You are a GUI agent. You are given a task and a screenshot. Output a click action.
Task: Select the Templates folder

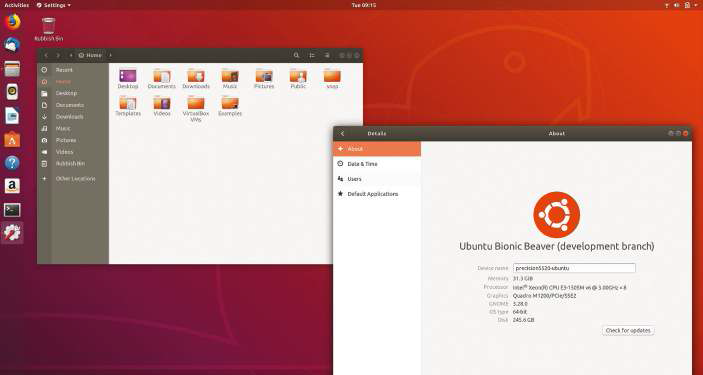click(x=128, y=106)
